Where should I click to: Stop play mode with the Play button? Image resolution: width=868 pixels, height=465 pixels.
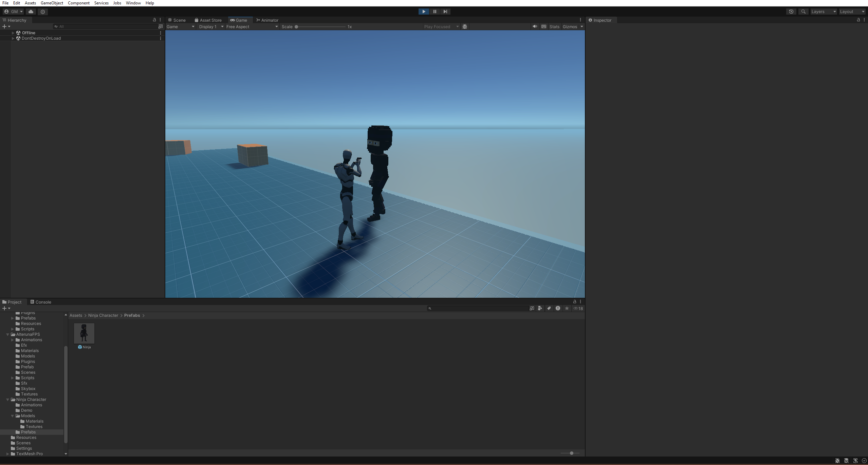coord(424,12)
